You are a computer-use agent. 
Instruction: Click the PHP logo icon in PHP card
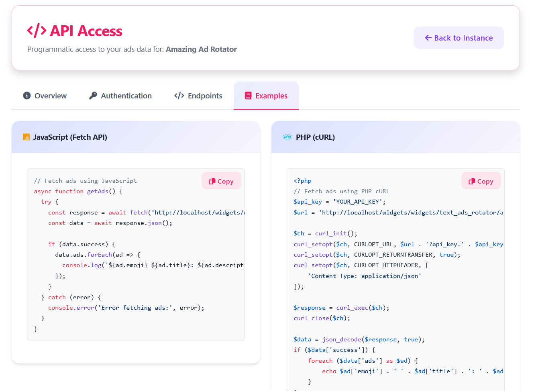pos(287,137)
